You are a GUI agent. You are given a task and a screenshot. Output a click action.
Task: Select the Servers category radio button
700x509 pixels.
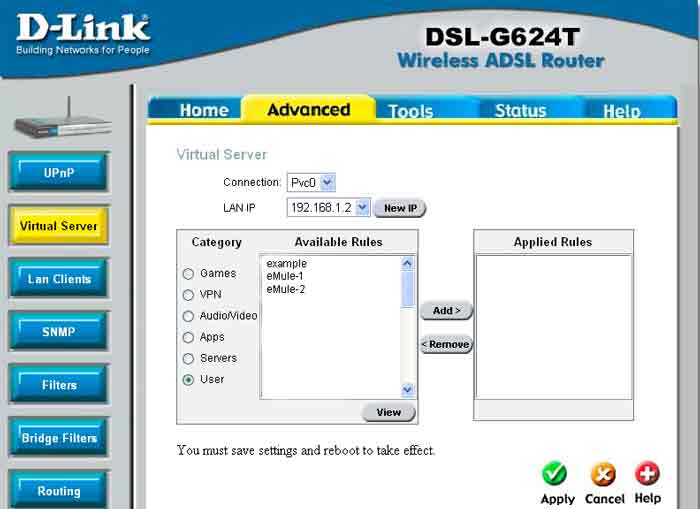click(x=188, y=359)
